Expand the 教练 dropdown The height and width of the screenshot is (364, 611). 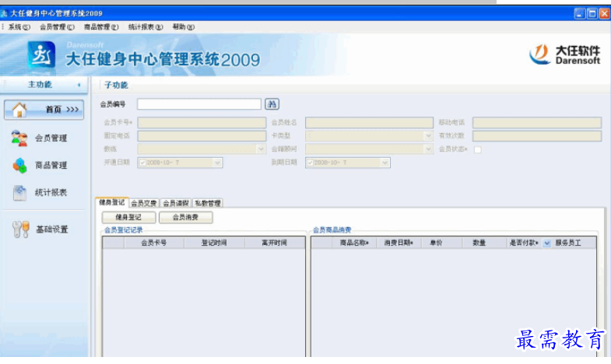pos(261,149)
